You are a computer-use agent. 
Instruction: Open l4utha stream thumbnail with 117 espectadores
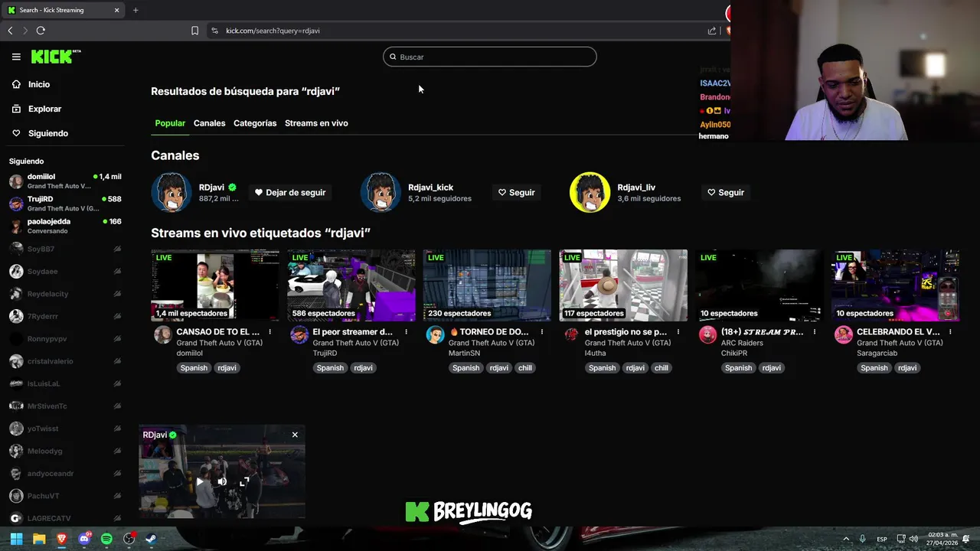tap(623, 285)
